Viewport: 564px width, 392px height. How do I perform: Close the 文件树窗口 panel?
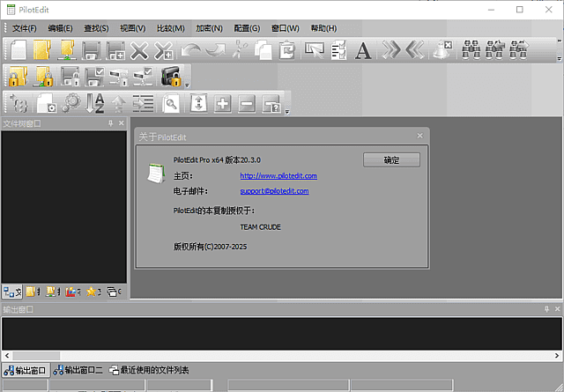pyautogui.click(x=122, y=123)
